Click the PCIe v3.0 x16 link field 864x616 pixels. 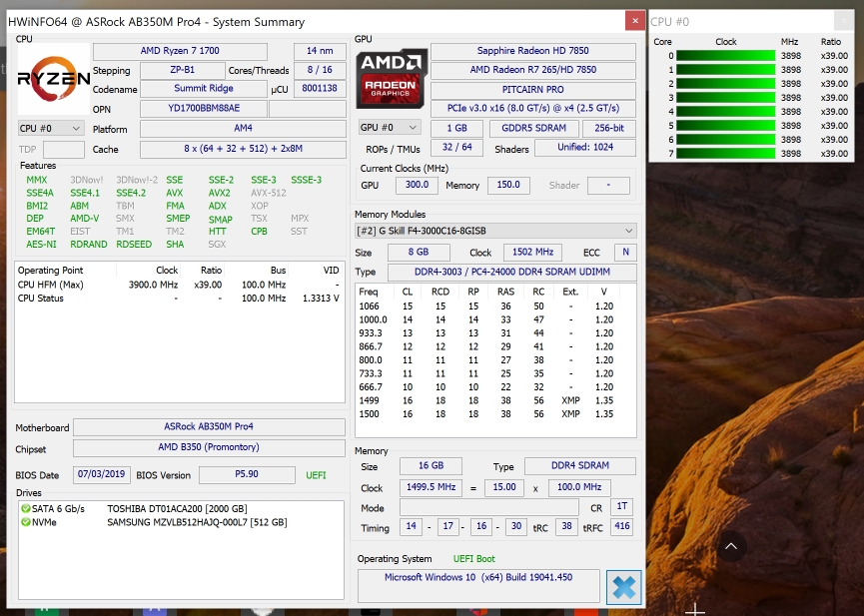click(x=532, y=109)
